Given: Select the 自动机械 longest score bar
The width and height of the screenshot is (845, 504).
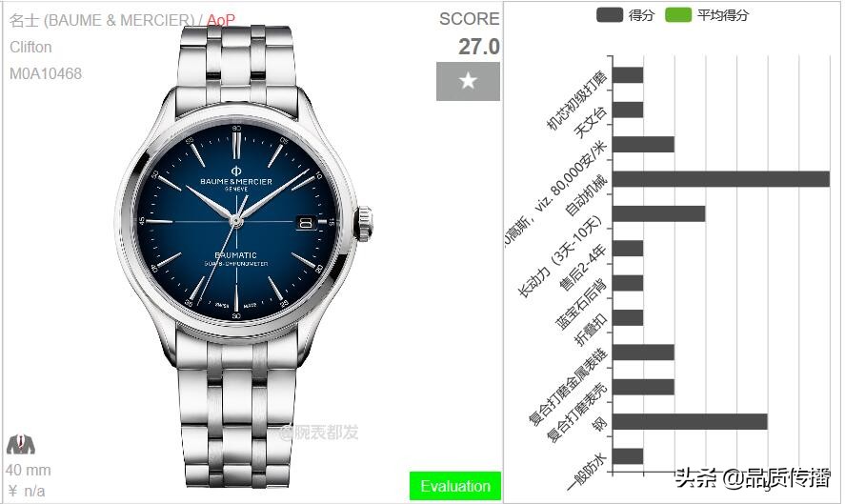Looking at the screenshot, I should tap(721, 179).
